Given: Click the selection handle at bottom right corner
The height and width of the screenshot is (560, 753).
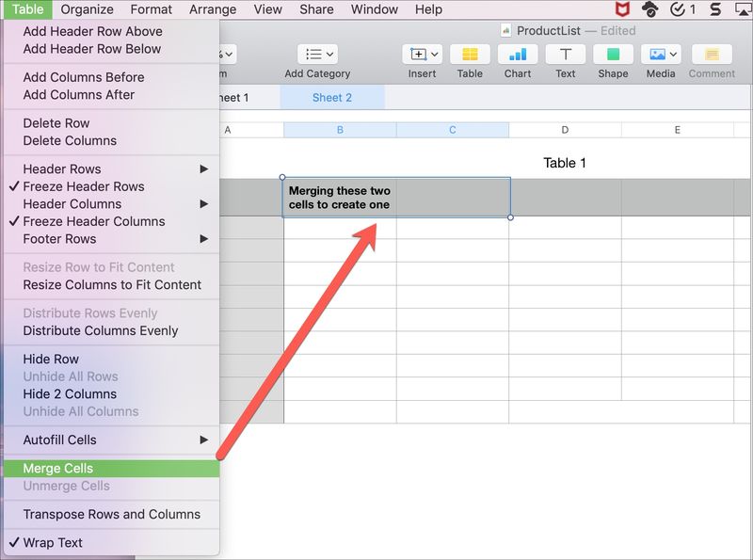Looking at the screenshot, I should tap(510, 217).
